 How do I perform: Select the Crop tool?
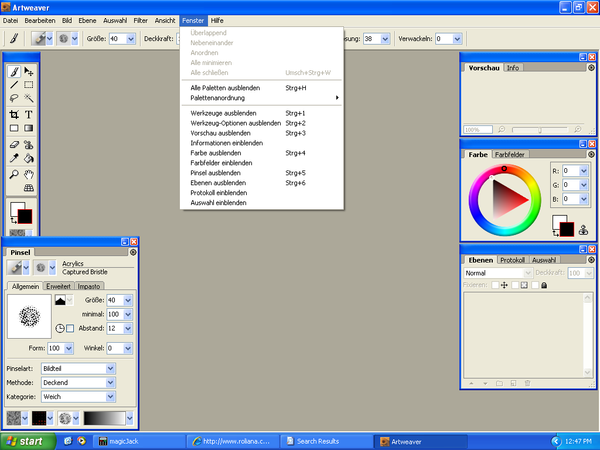[x=14, y=114]
